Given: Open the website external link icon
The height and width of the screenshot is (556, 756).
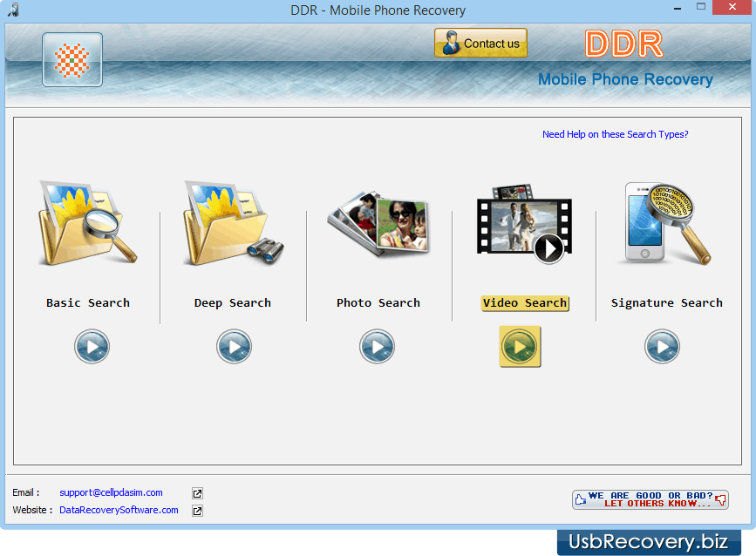Looking at the screenshot, I should point(197,511).
